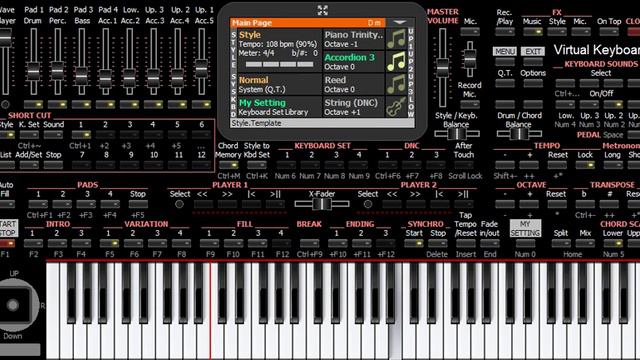Viewport: 640px width, 360px height.
Task: Click the DNC 2 button
Action: 411,165
